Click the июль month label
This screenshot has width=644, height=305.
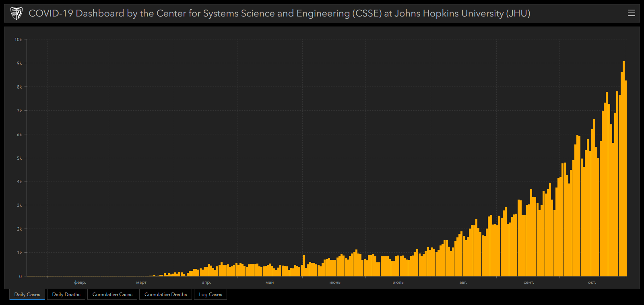[x=398, y=282]
